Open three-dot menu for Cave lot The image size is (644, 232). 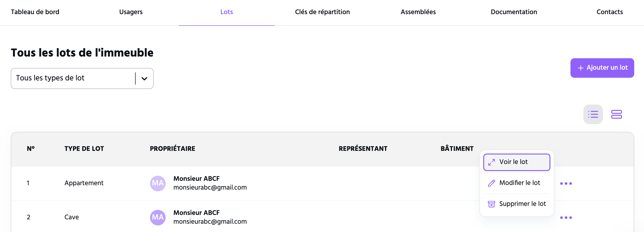[x=566, y=218]
